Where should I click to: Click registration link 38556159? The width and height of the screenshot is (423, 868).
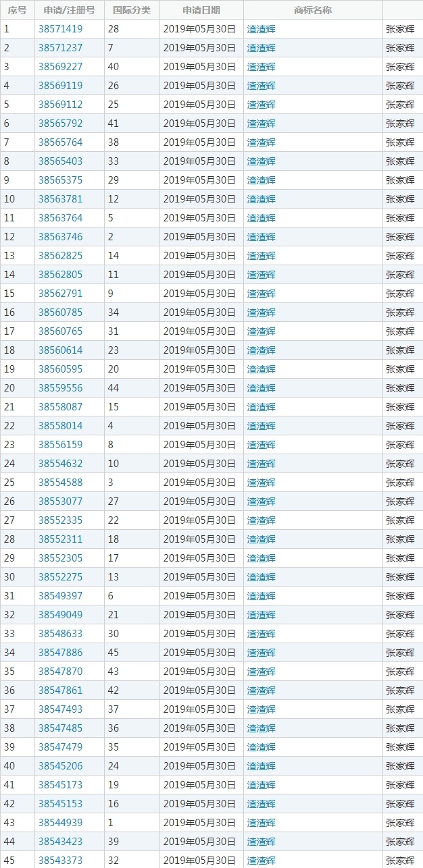60,445
